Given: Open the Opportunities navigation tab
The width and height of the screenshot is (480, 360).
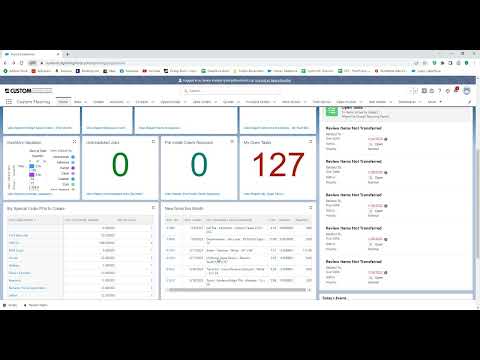Looking at the screenshot, I should tap(170, 102).
